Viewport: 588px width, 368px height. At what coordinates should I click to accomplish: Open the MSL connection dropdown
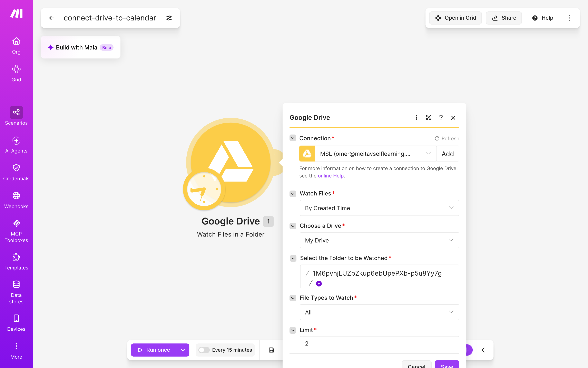(x=376, y=154)
